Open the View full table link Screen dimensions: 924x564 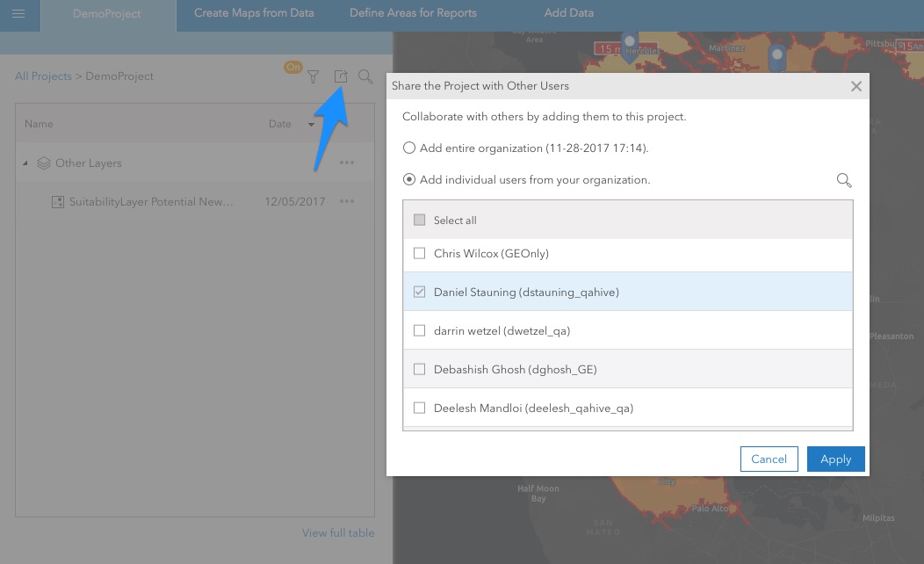tap(338, 533)
